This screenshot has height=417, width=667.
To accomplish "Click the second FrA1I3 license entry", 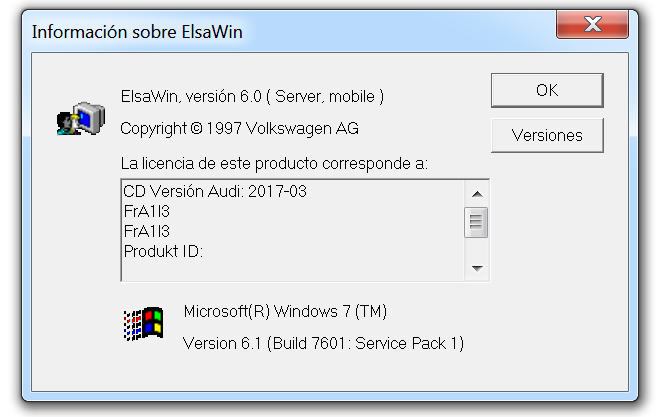I will click(147, 231).
